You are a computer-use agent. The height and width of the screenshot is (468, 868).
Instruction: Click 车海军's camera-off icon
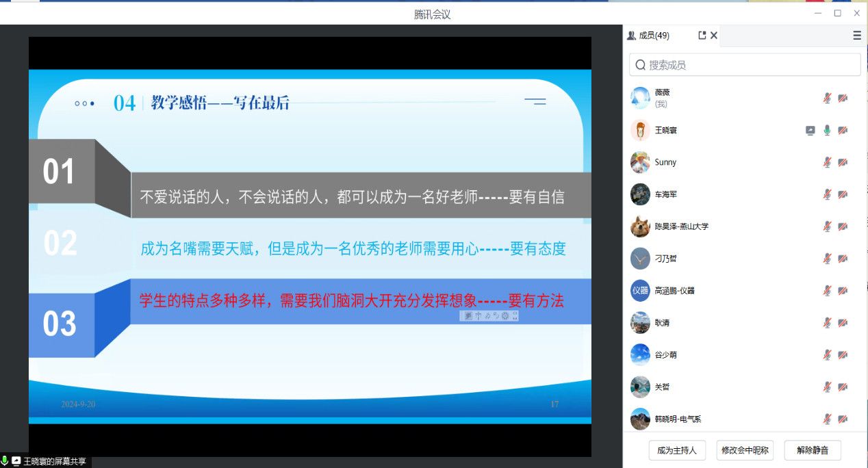pyautogui.click(x=843, y=194)
